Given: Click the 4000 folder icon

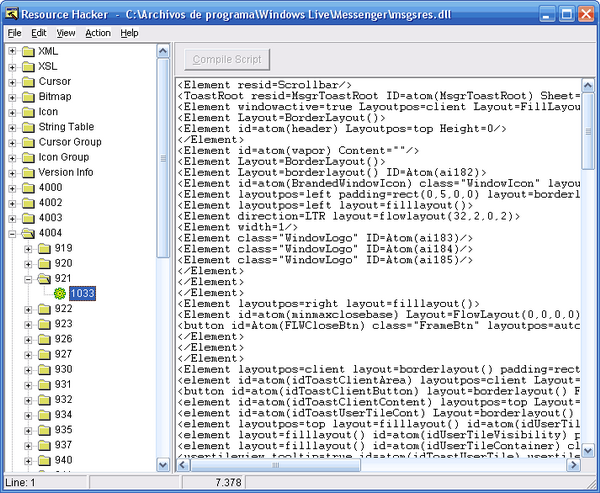Looking at the screenshot, I should click(x=28, y=188).
